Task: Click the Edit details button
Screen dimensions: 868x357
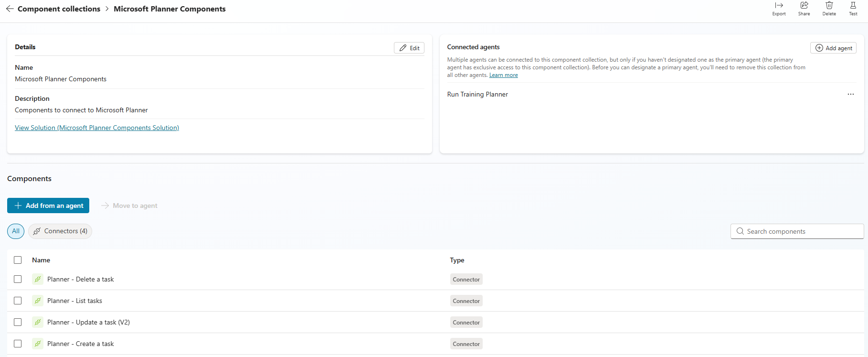Action: tap(409, 48)
